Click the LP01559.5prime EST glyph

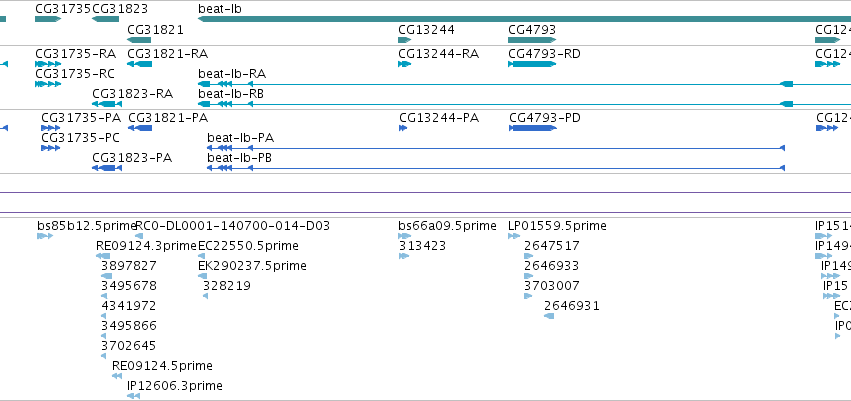(x=514, y=236)
